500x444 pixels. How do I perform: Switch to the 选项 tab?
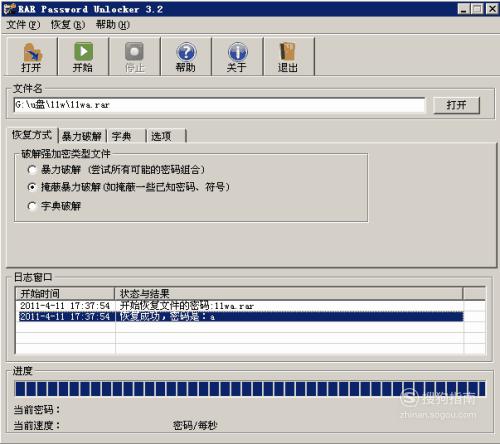(x=166, y=136)
